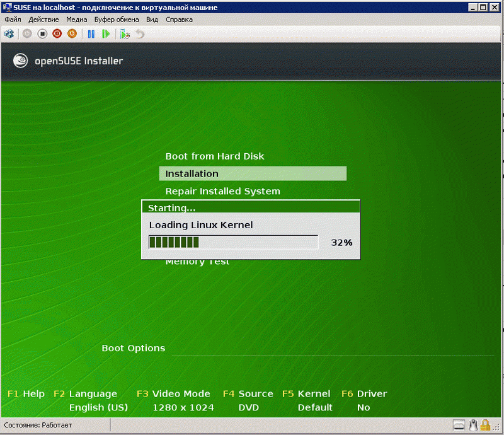Viewport: 504px width, 435px height.
Task: Open the Действие menu
Action: click(x=43, y=20)
